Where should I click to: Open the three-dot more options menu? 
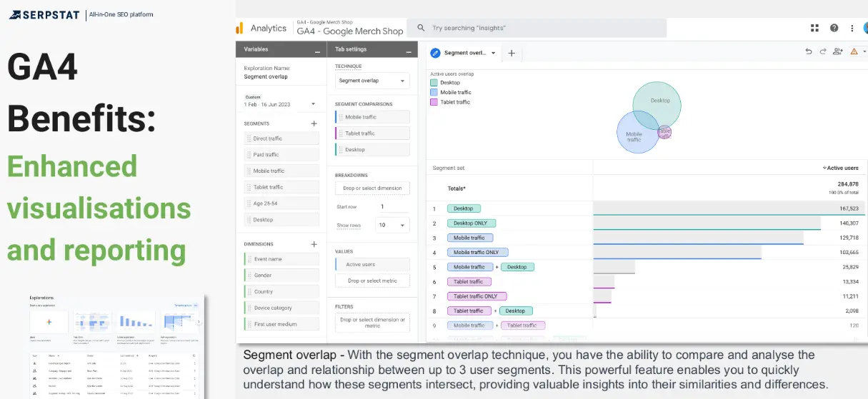pyautogui.click(x=852, y=28)
